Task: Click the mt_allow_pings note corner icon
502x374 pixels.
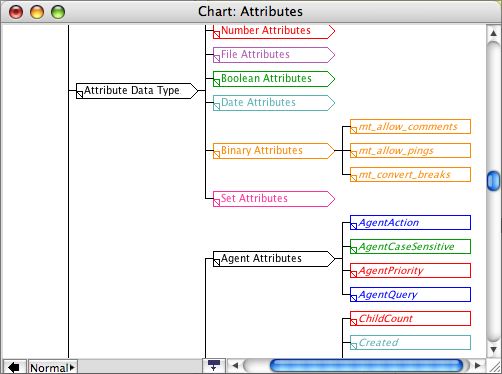Action: click(354, 154)
